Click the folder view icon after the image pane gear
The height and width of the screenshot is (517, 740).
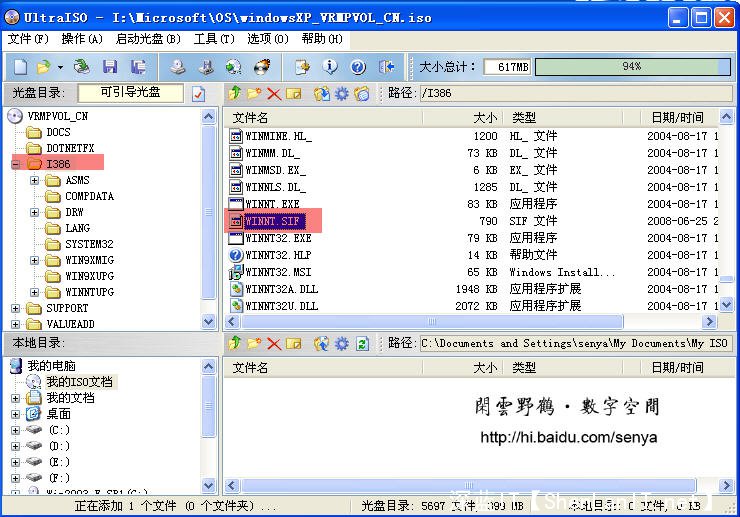coord(362,93)
